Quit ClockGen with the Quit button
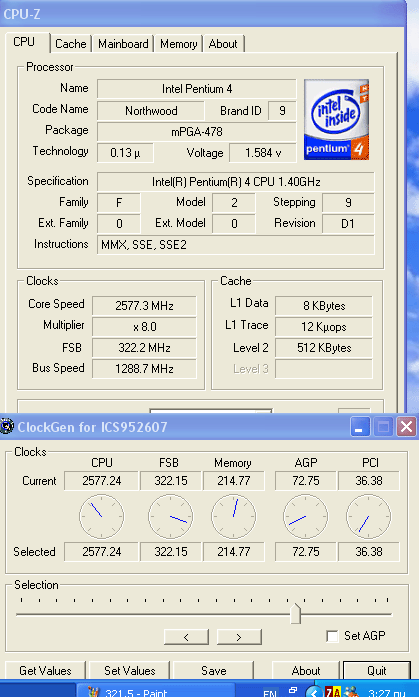419x697 pixels. 377,670
